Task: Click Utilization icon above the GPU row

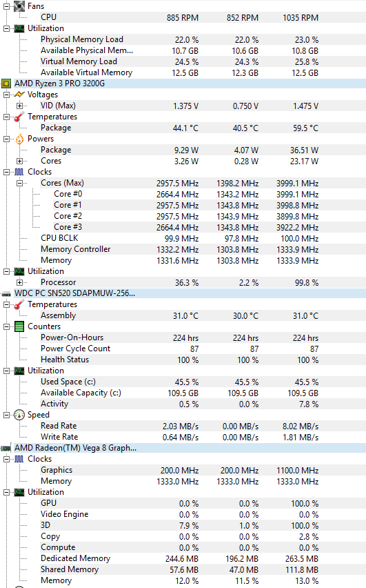Action: coord(19,492)
